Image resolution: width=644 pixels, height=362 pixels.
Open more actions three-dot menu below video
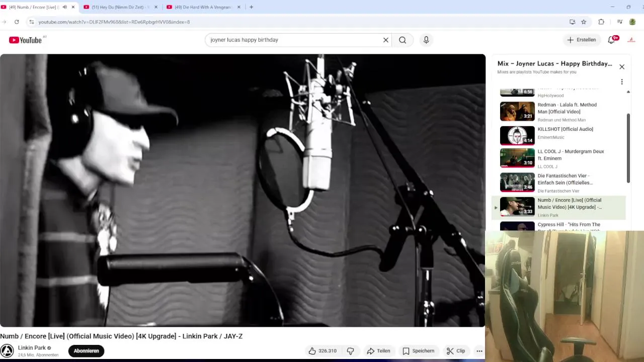(479, 351)
